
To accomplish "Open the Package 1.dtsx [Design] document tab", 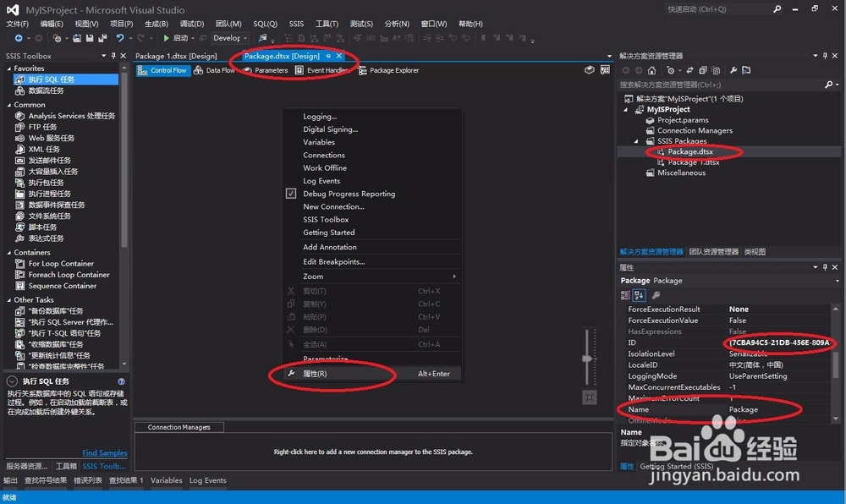I will 176,56.
